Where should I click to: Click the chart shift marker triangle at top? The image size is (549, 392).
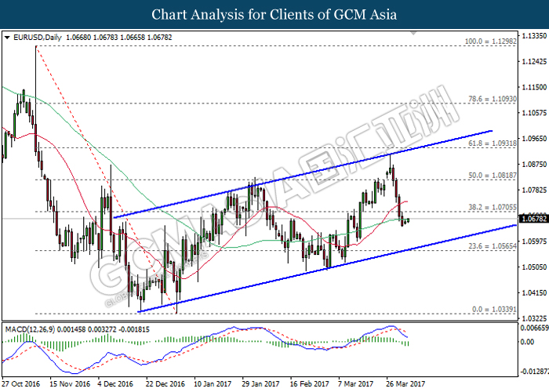413,33
